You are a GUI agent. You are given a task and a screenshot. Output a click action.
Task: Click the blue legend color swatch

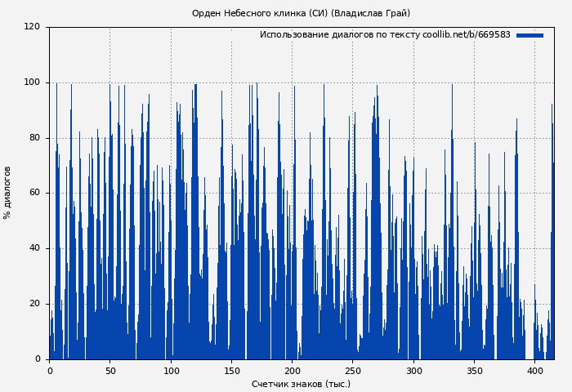tap(530, 35)
